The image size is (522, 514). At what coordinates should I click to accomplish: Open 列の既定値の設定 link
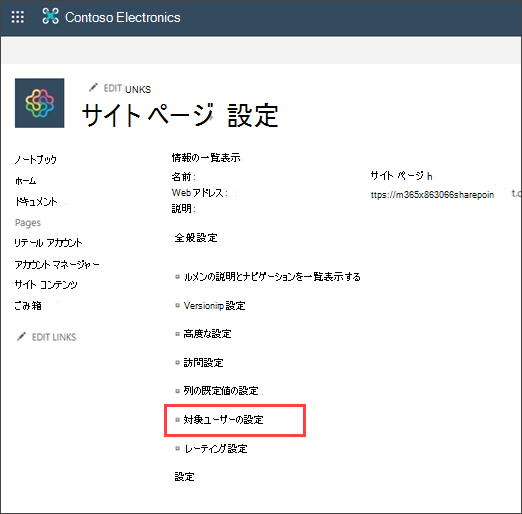221,391
